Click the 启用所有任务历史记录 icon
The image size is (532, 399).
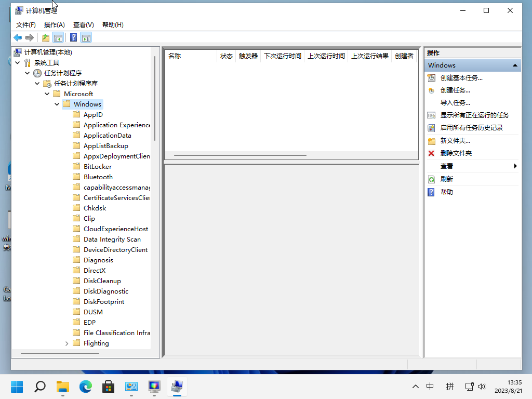pyautogui.click(x=431, y=128)
